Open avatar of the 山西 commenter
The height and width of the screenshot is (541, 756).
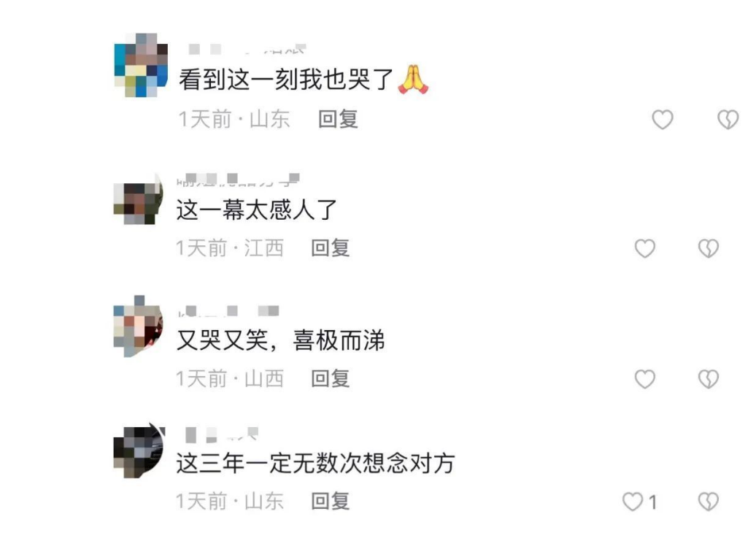(139, 326)
